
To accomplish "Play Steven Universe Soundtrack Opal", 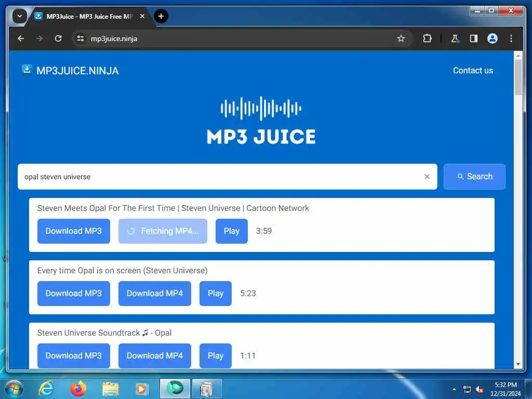I will coord(216,355).
